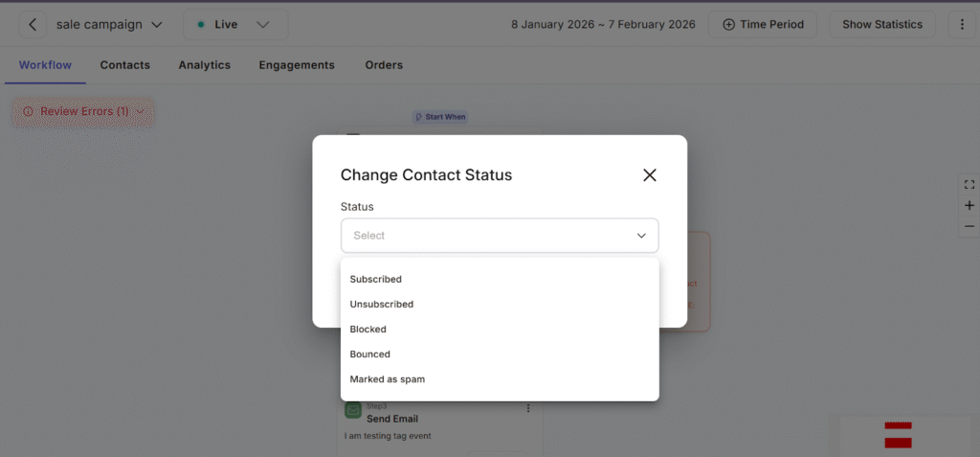Click the Show Statistics button
The width and height of the screenshot is (980, 457).
881,24
